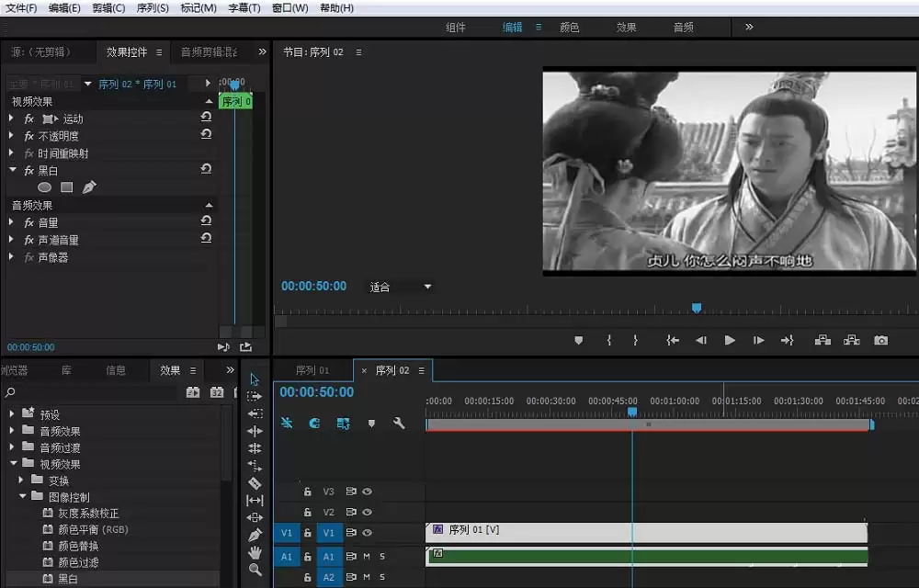Collapse the 视频效果 folder in the effects tree
919x588 pixels.
(x=14, y=463)
